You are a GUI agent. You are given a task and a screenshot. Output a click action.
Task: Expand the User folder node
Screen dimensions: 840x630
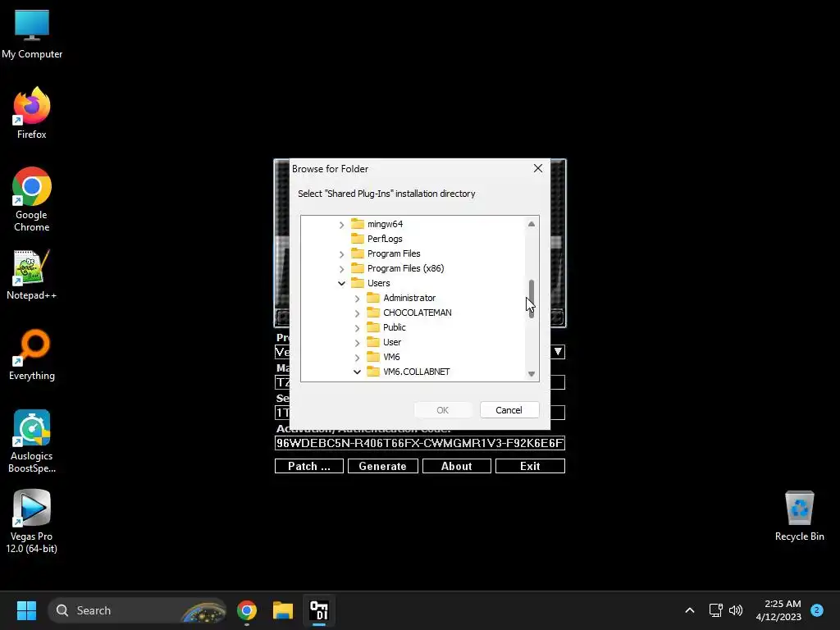pyautogui.click(x=357, y=342)
